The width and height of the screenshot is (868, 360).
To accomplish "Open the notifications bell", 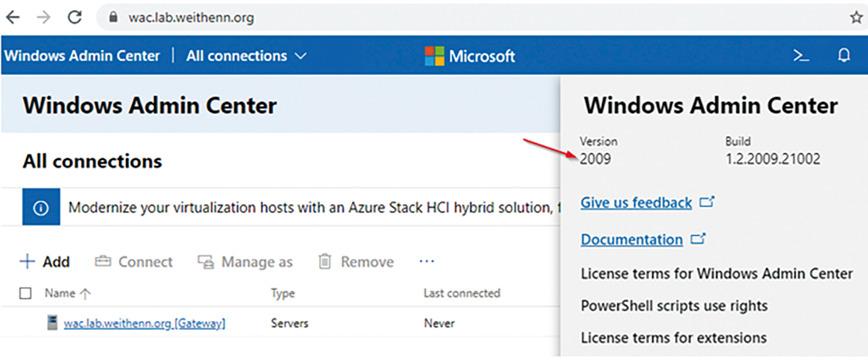I will [844, 56].
